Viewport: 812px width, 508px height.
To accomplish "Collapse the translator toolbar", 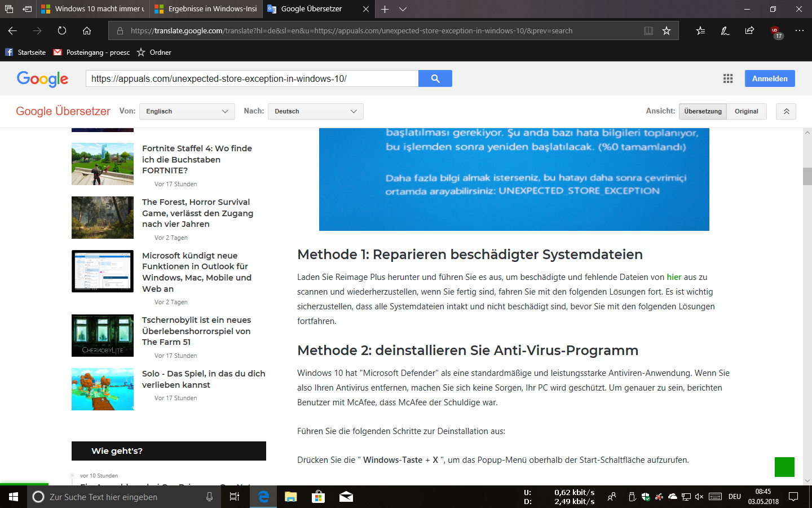I will 786,111.
